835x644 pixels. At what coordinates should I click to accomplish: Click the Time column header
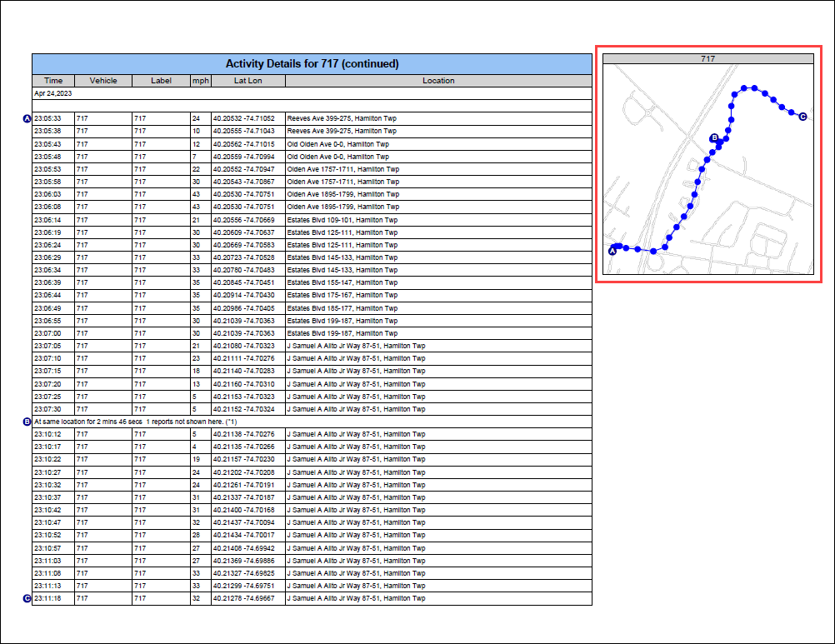click(x=53, y=81)
